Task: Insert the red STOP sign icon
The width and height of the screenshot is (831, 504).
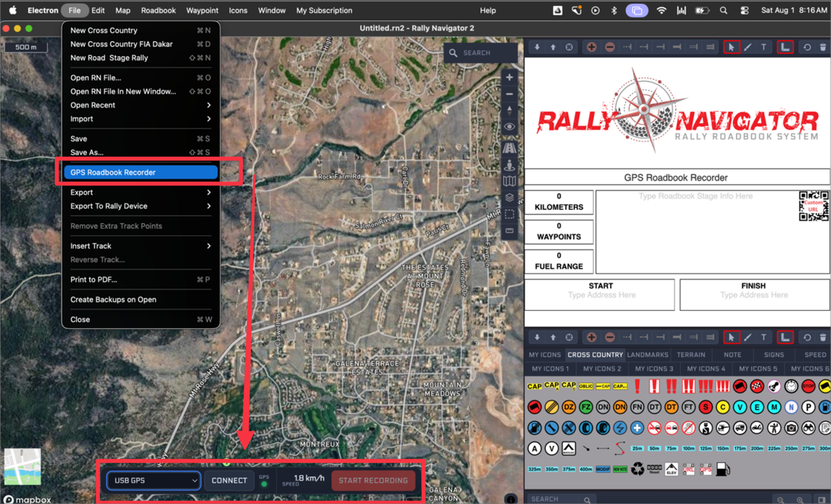Action: (808, 386)
